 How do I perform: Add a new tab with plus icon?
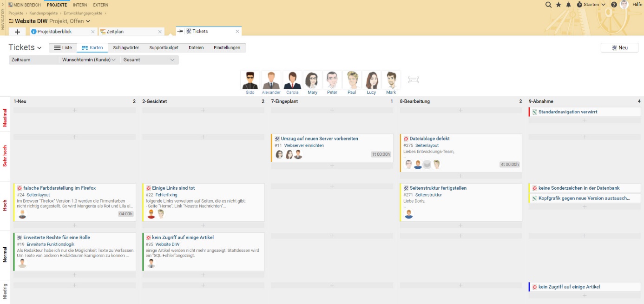coord(17,32)
